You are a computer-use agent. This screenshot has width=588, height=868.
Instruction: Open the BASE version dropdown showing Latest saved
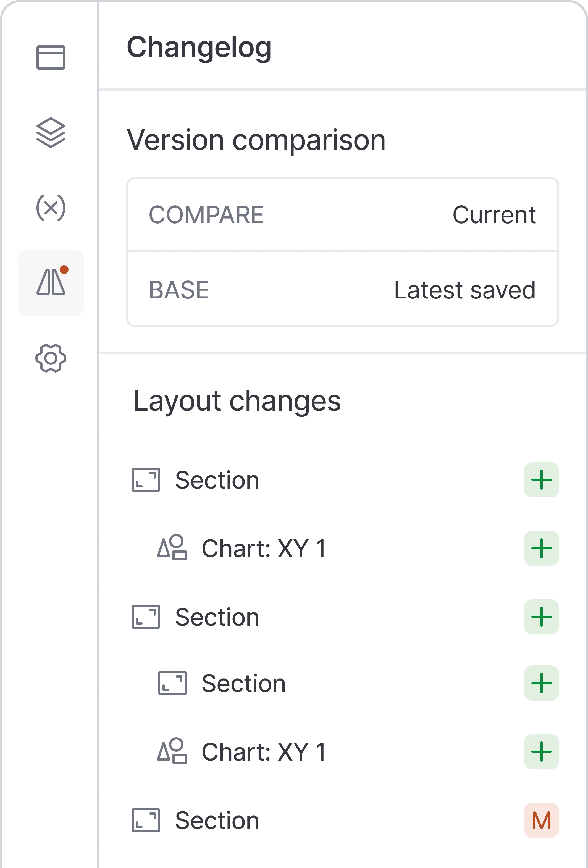342,290
